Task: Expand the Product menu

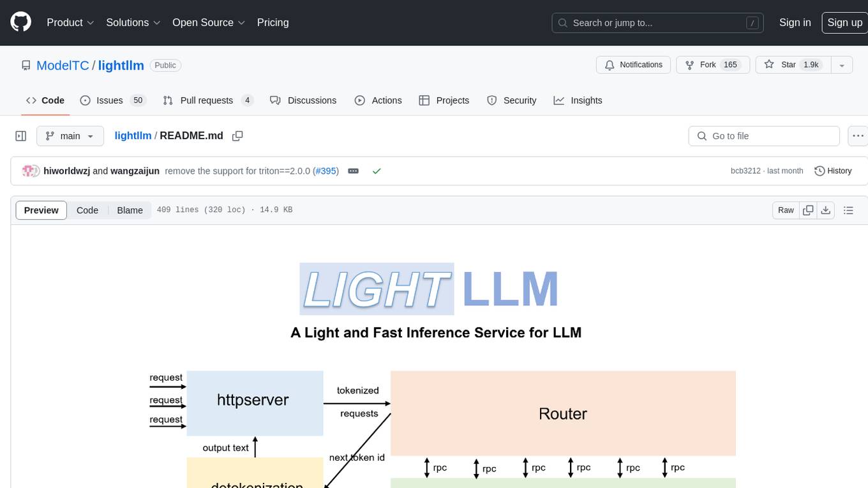Action: 70,22
